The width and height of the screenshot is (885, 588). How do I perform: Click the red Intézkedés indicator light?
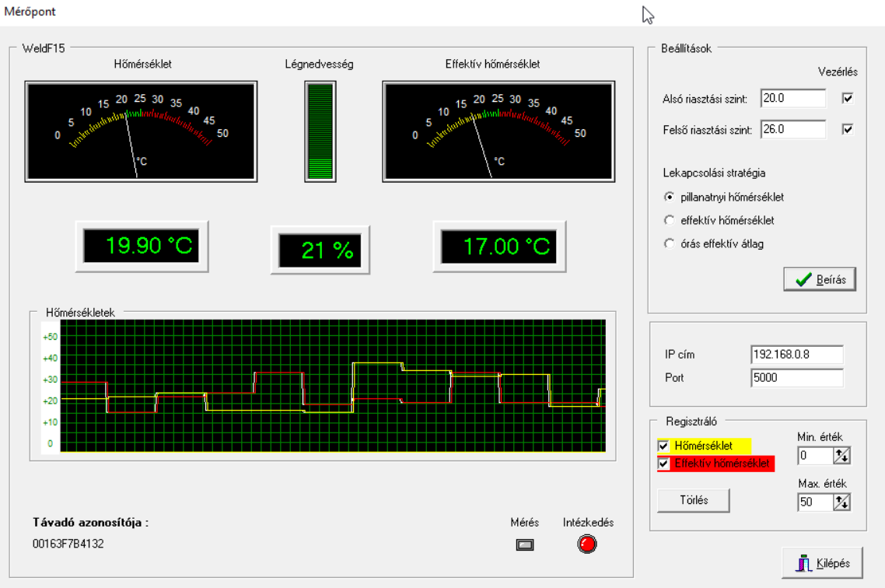tap(587, 544)
